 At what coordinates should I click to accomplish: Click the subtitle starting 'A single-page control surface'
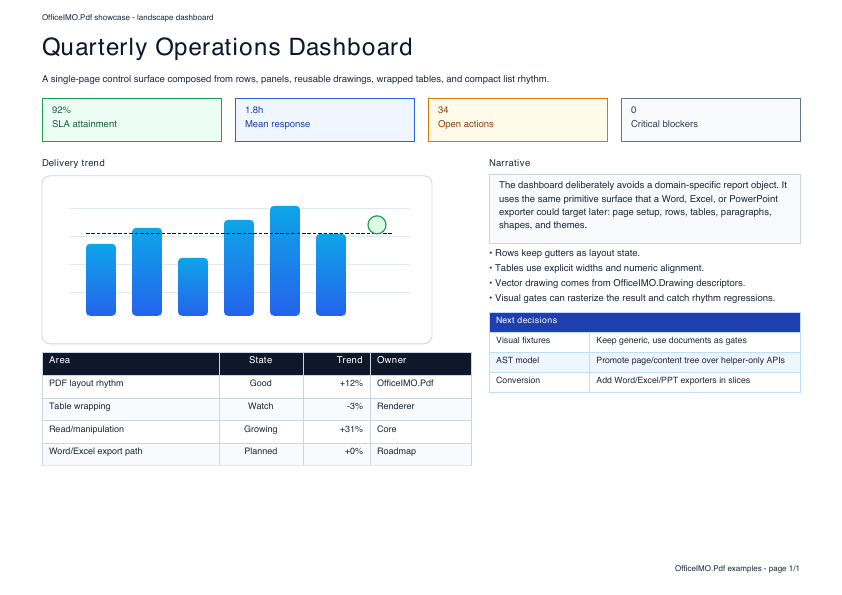click(295, 79)
